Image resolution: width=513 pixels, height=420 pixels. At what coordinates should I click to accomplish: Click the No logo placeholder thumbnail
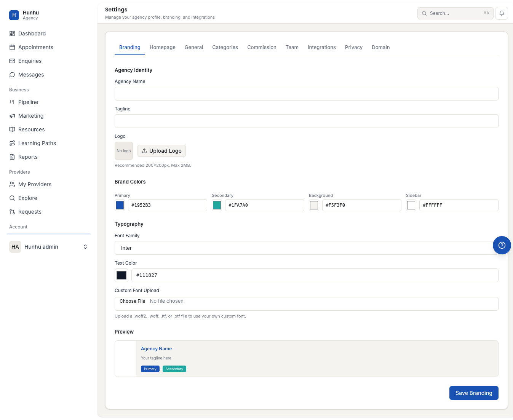124,151
